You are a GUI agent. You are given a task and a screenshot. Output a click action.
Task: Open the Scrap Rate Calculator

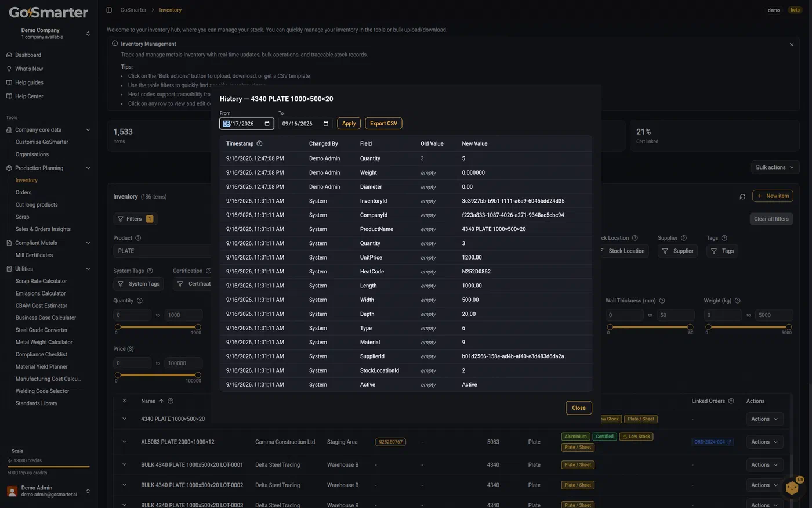pos(41,282)
